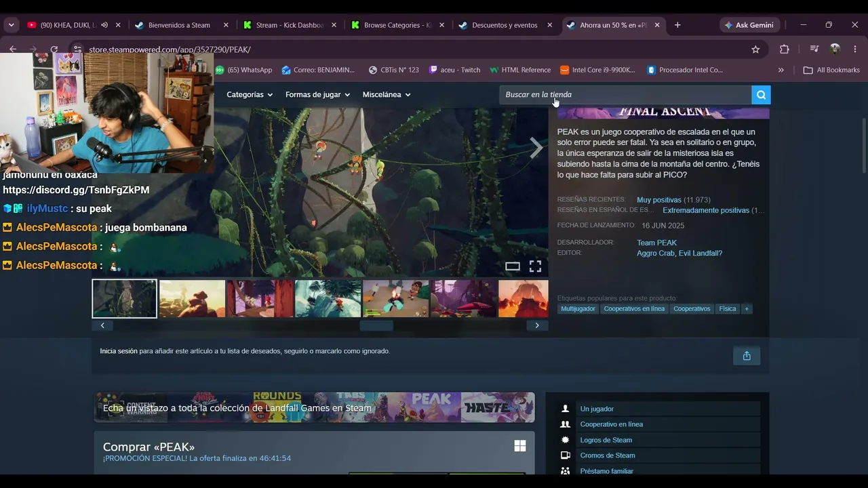Click the address bar URL store.steampowered.com

[x=170, y=49]
